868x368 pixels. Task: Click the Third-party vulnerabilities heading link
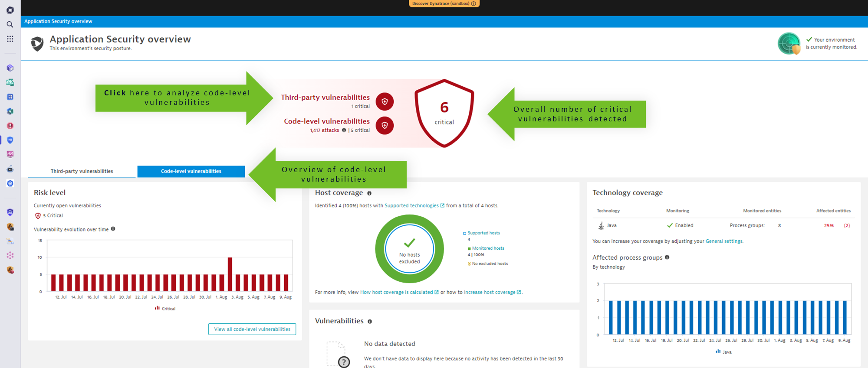pyautogui.click(x=325, y=98)
